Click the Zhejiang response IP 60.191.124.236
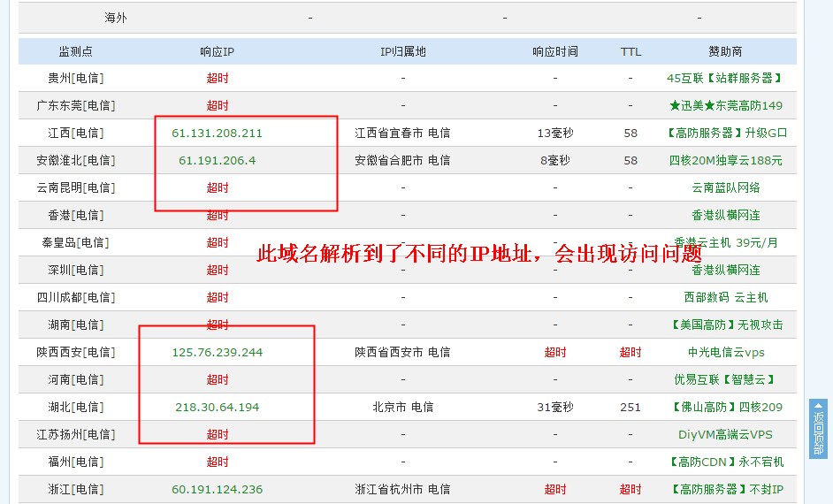The height and width of the screenshot is (504, 833). pos(217,489)
